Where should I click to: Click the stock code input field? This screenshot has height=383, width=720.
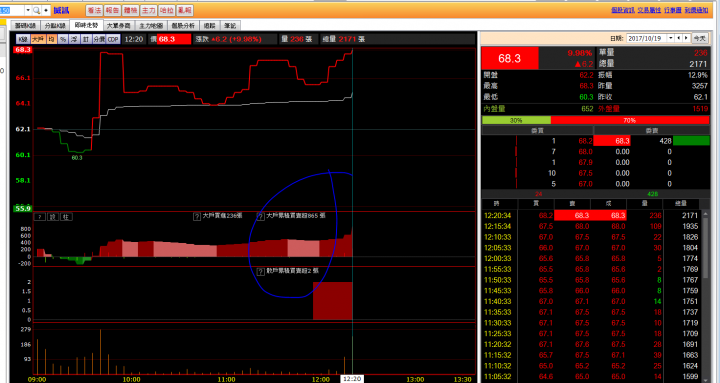11,10
